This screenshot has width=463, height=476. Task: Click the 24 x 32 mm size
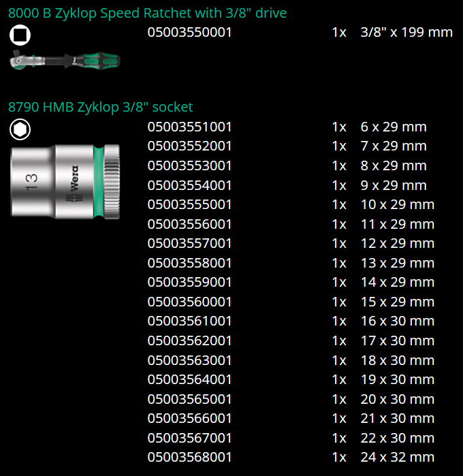pos(397,457)
